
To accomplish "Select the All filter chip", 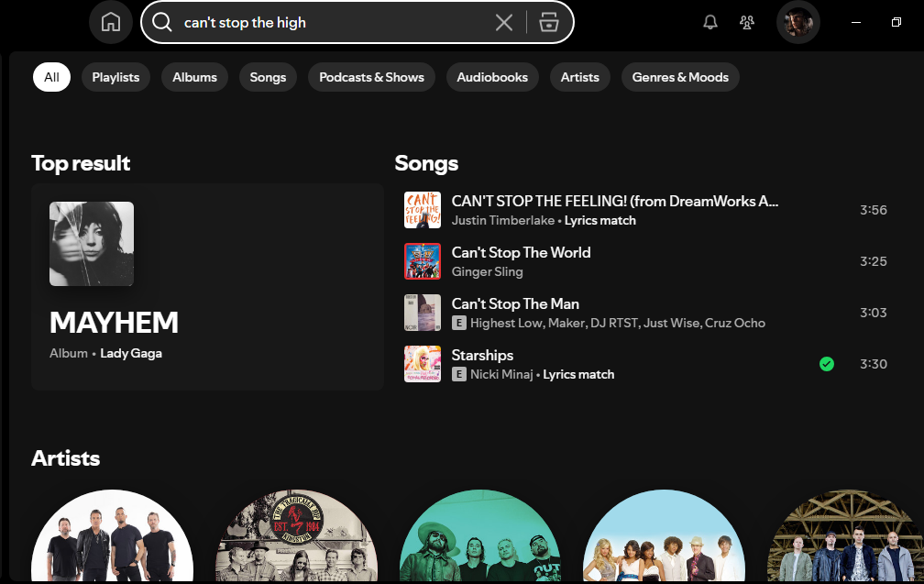I will [52, 77].
